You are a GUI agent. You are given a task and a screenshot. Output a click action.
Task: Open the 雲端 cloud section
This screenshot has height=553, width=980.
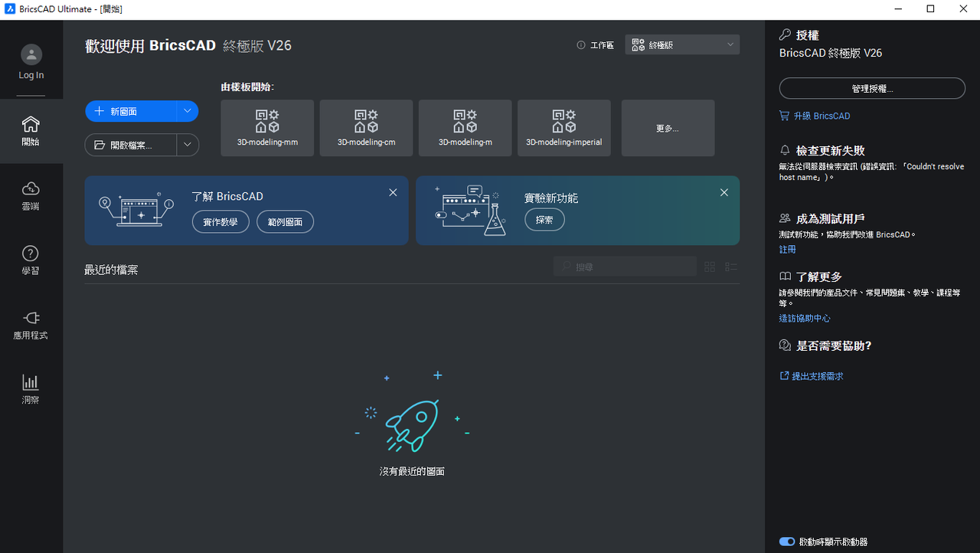pos(31,196)
